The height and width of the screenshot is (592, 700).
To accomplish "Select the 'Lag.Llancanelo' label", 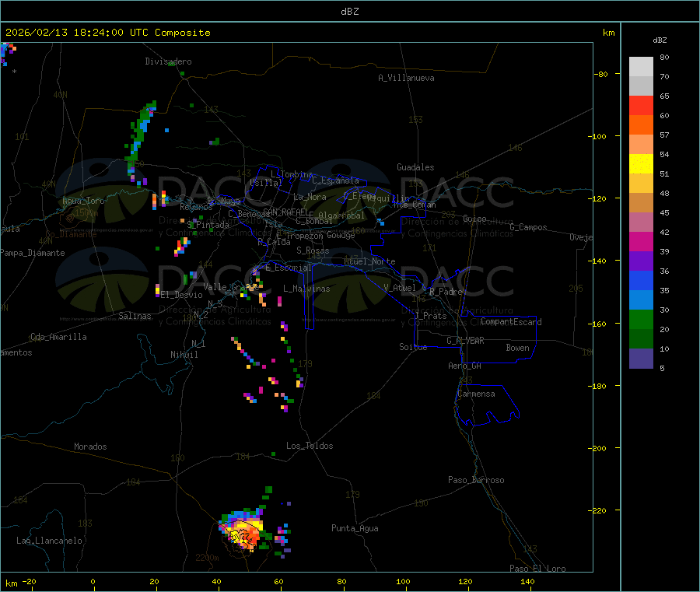I will [50, 541].
